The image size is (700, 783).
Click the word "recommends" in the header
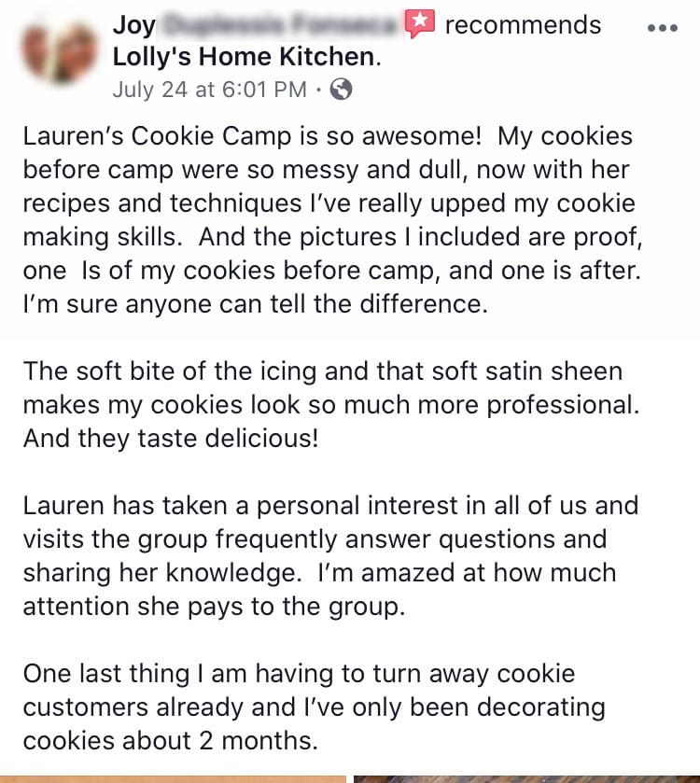pos(523,25)
